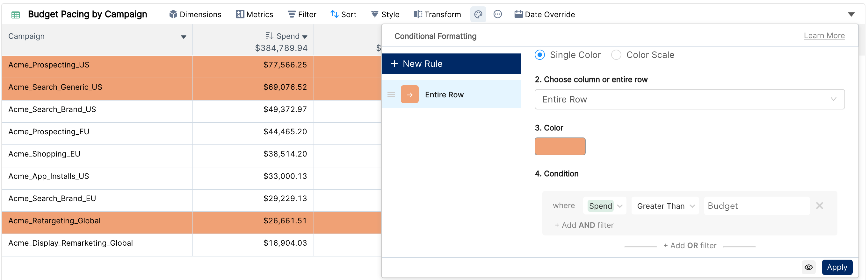Grab the drag handle of the Entire Row rule

[391, 94]
